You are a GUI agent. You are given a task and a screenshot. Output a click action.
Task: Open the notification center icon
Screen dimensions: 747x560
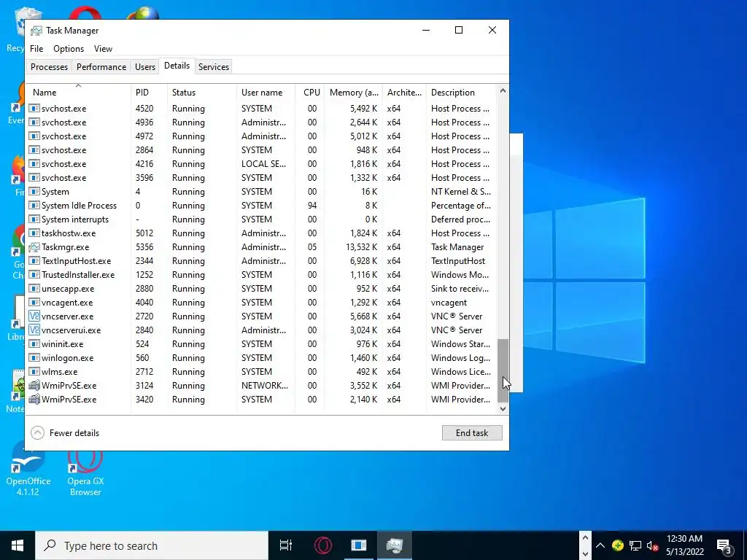pos(724,545)
